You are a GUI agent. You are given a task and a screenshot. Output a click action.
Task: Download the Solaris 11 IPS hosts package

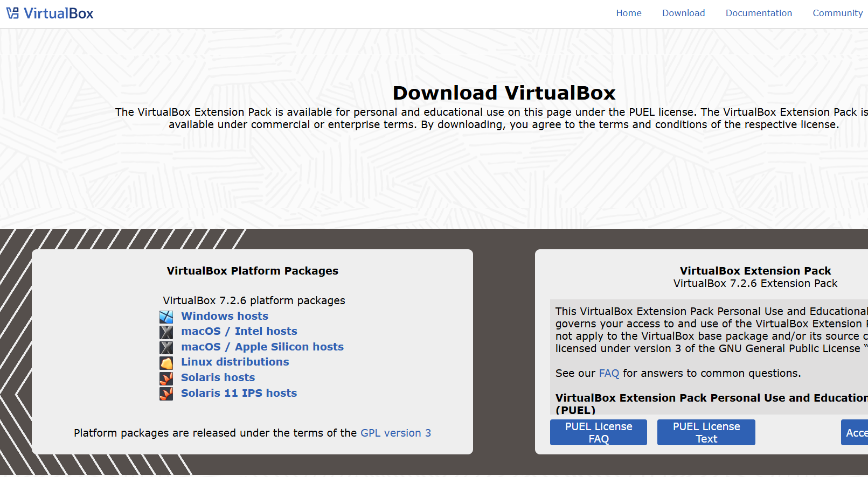[239, 393]
